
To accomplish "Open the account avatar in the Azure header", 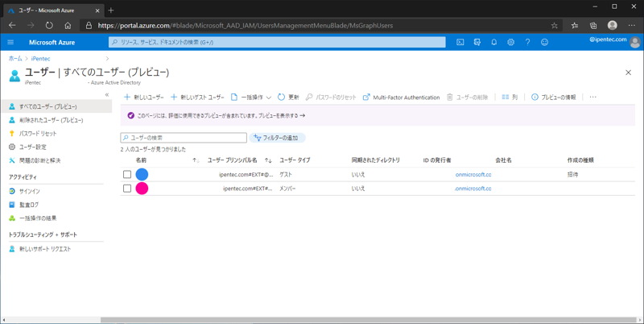I will 635,43.
